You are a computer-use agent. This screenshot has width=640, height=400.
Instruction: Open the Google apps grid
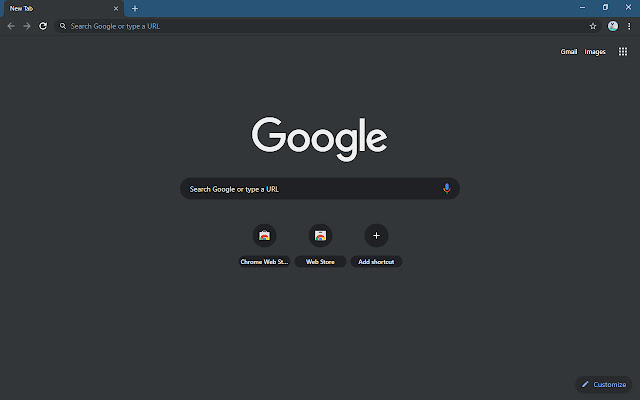point(622,51)
